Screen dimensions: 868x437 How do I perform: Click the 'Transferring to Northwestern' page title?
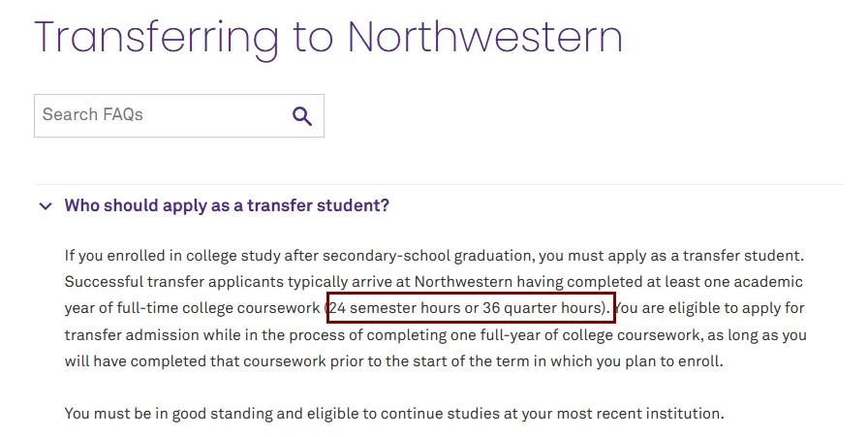(x=328, y=37)
